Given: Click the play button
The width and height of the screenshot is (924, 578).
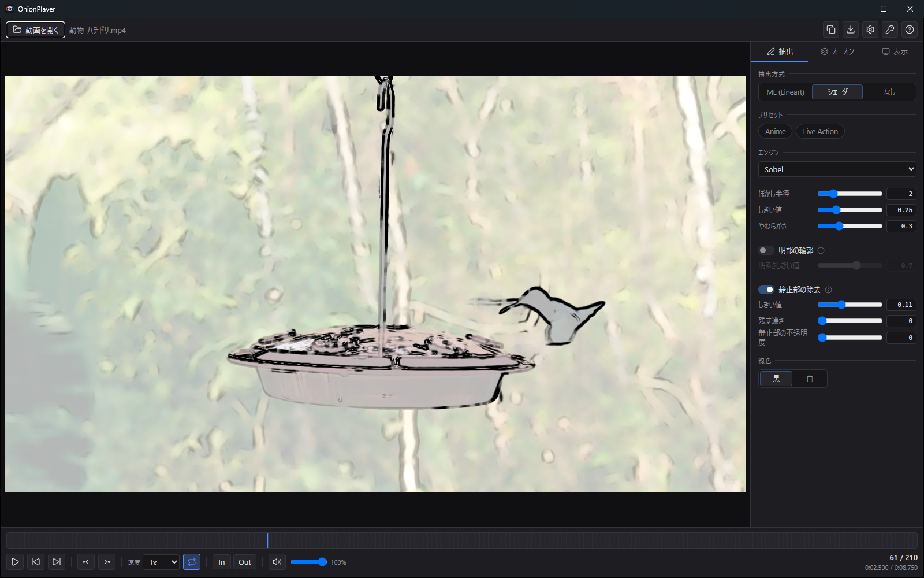Looking at the screenshot, I should tap(15, 562).
